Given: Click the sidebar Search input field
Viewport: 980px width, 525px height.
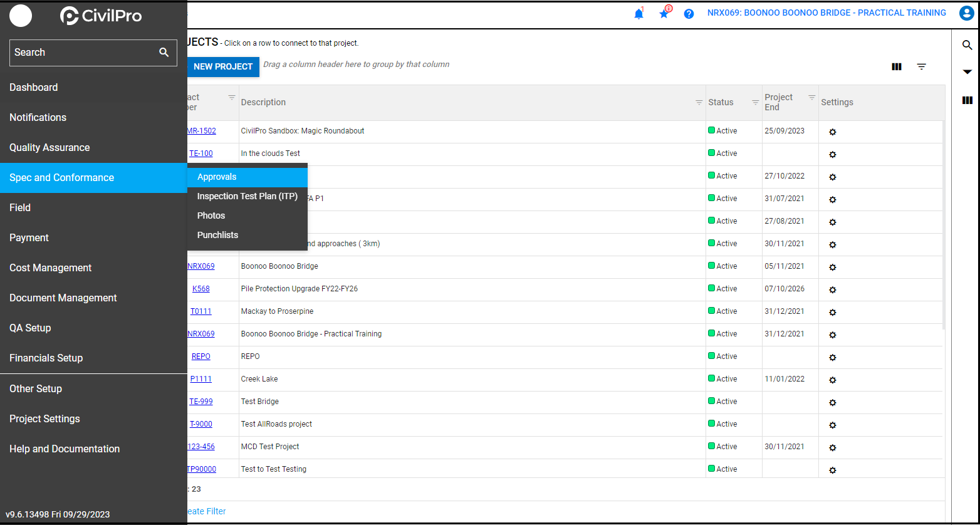Looking at the screenshot, I should (x=81, y=53).
